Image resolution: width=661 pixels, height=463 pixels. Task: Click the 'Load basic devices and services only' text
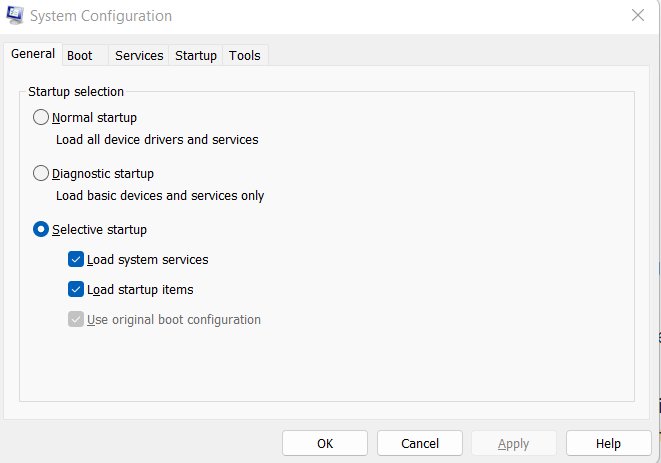pos(160,196)
